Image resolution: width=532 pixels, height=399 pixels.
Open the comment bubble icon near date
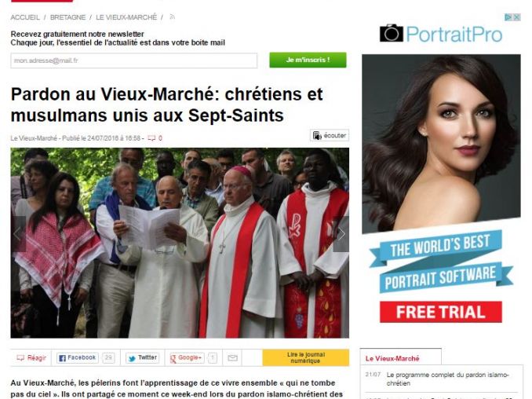click(151, 138)
